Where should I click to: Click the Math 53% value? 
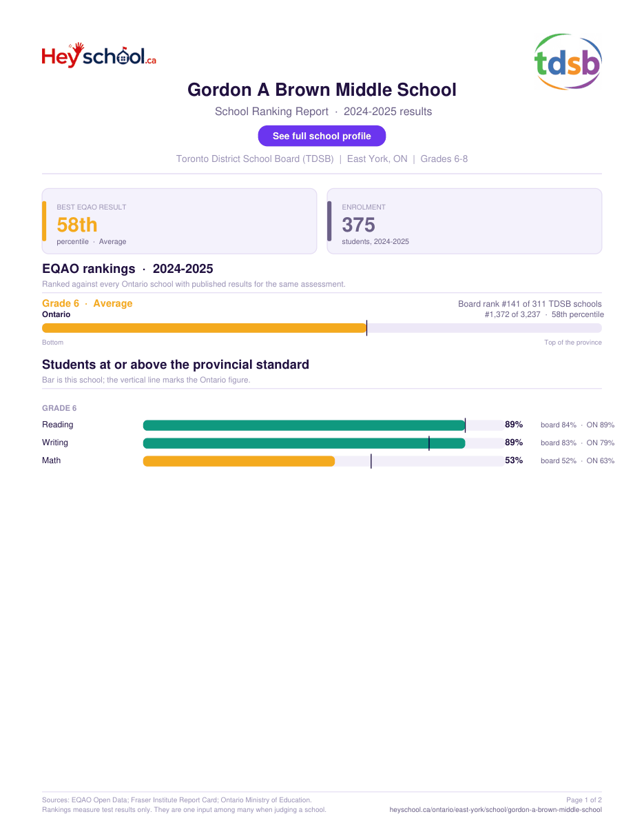click(x=514, y=460)
